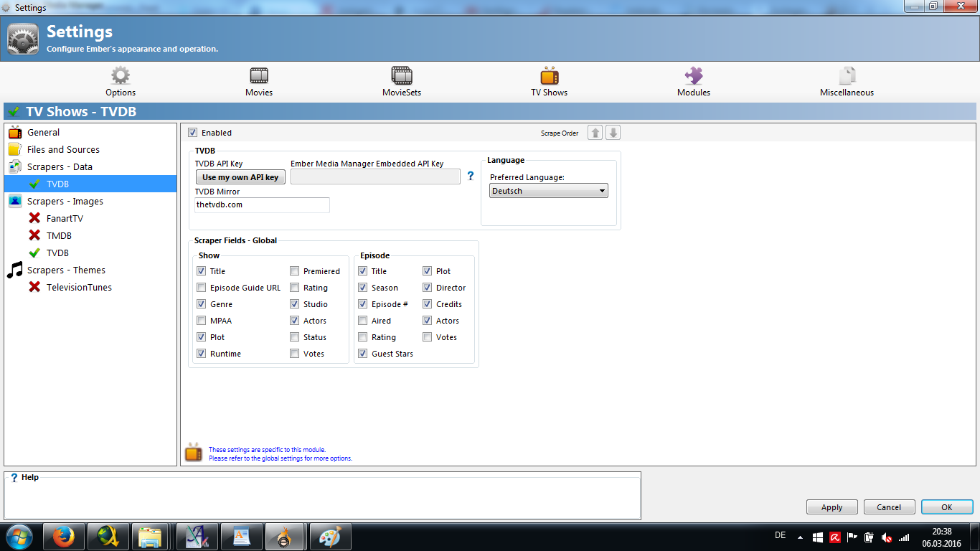Viewport: 980px width, 551px height.
Task: Click the blue question mark API help icon
Action: 471,176
